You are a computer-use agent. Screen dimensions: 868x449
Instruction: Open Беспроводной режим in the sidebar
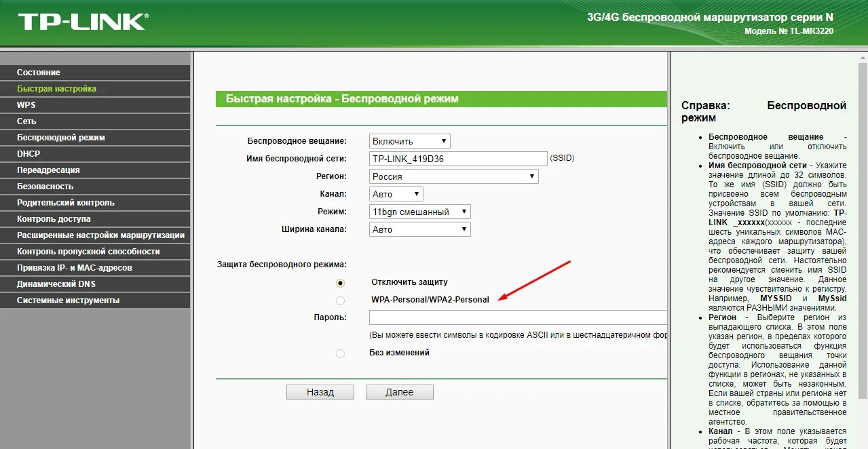(95, 138)
